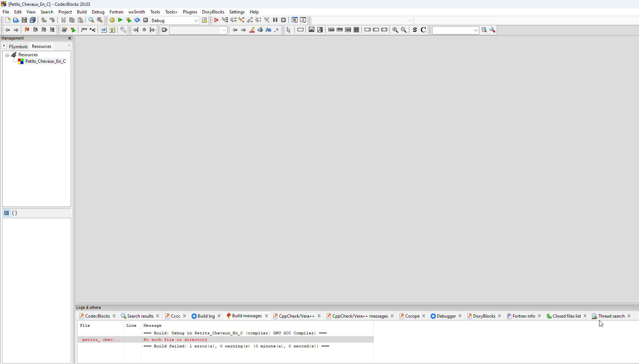The image size is (639, 364).
Task: Switch to the Build log tab
Action: pos(205,316)
